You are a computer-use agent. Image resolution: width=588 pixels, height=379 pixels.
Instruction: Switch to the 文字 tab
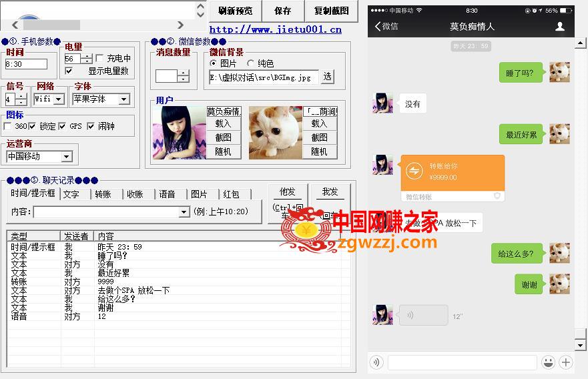71,195
